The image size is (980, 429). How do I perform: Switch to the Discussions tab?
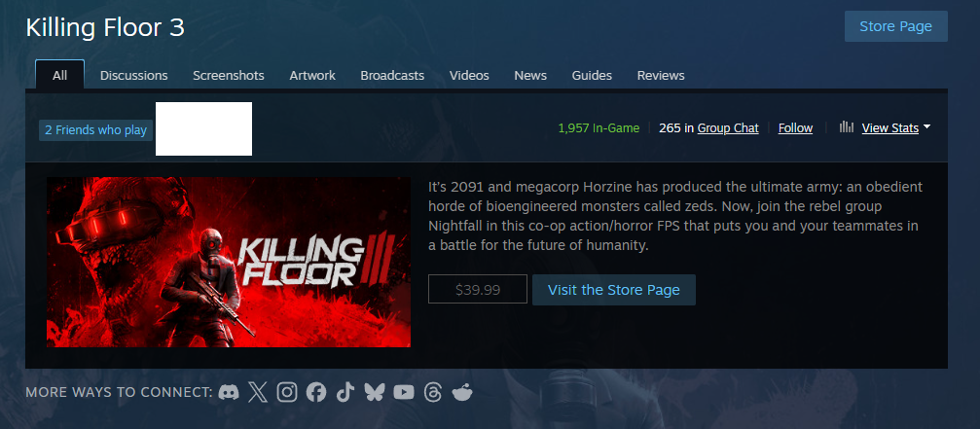coord(133,76)
